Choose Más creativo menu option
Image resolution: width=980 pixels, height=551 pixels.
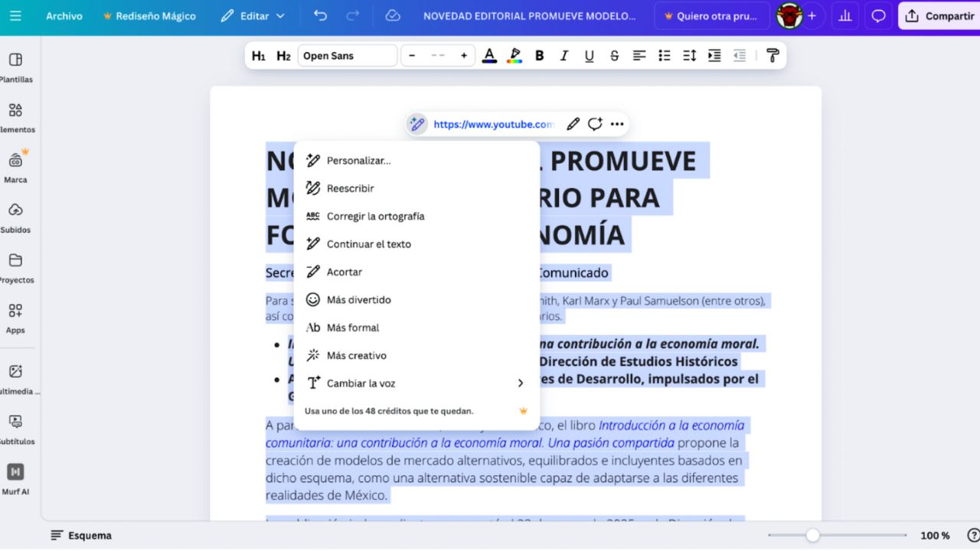(x=416, y=356)
